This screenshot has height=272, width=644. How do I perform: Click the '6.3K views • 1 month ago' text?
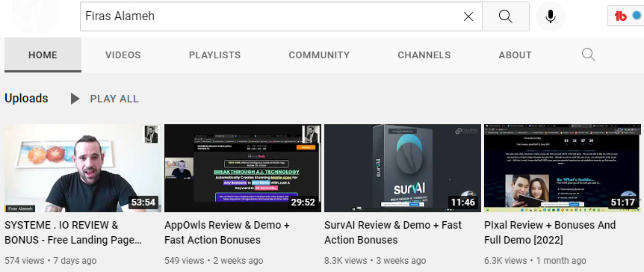click(535, 261)
